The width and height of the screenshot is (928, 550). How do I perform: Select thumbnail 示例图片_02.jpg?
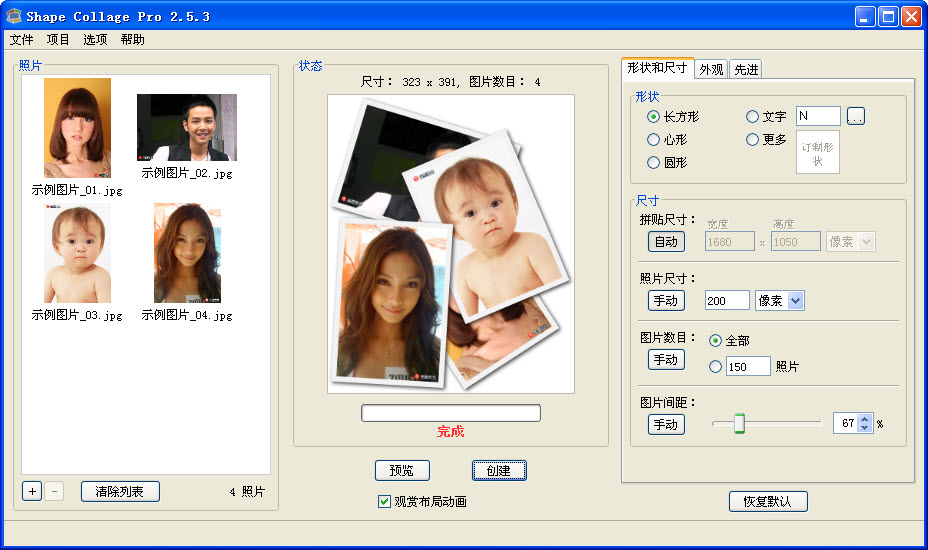pyautogui.click(x=186, y=127)
